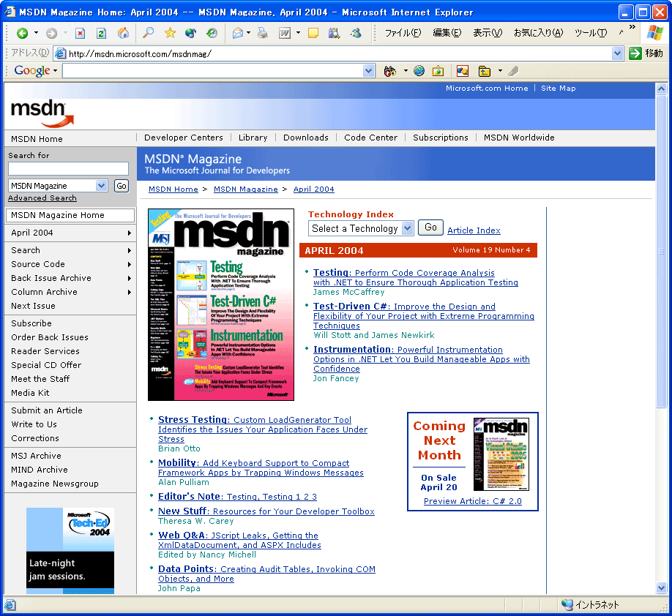This screenshot has height=616, width=672.
Task: Click the Google toolbar binoculars search icon
Action: 390,71
